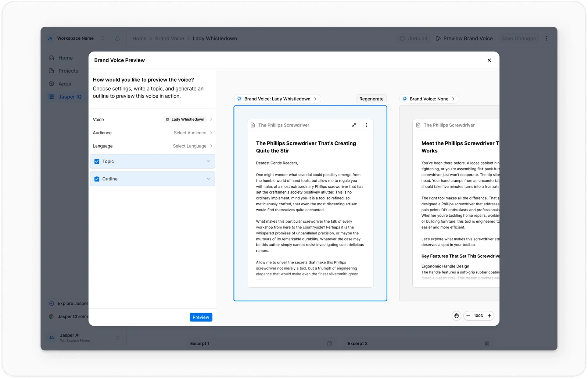Open the Brand Voice: Lady Whistledown chip

[x=277, y=99]
